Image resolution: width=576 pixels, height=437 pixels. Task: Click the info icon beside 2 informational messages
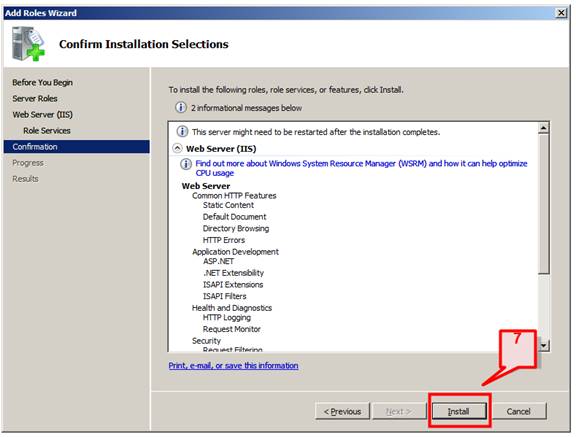click(180, 108)
